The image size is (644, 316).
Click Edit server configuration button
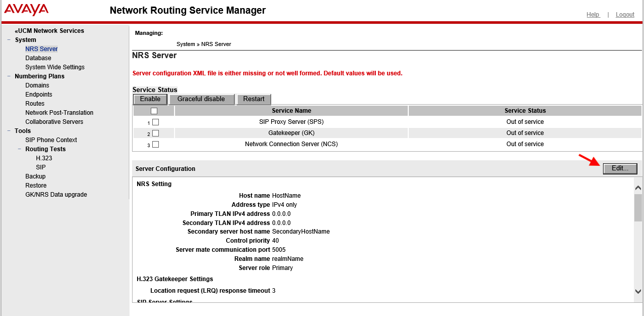click(x=620, y=169)
